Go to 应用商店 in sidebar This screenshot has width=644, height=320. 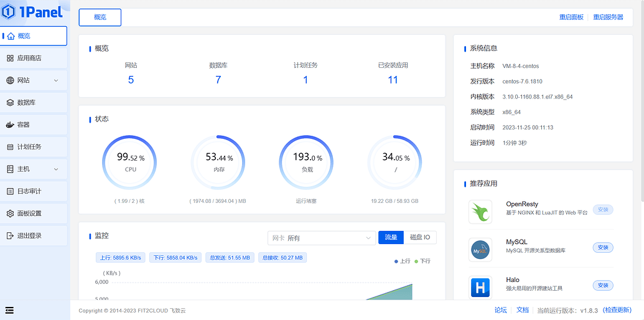point(34,59)
